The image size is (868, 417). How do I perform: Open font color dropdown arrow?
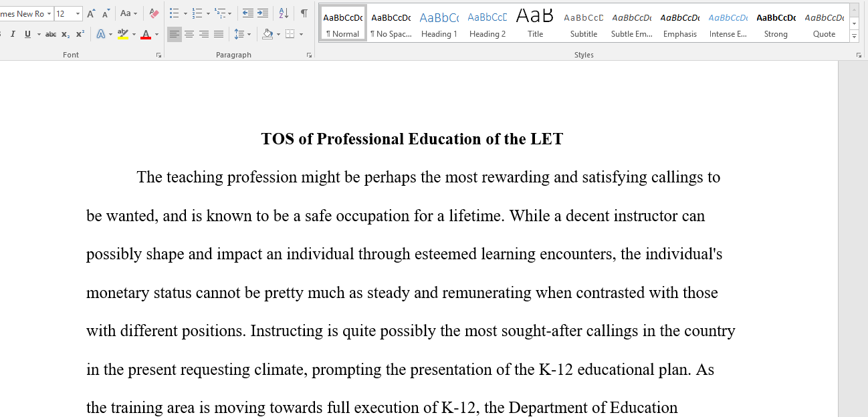pos(157,34)
